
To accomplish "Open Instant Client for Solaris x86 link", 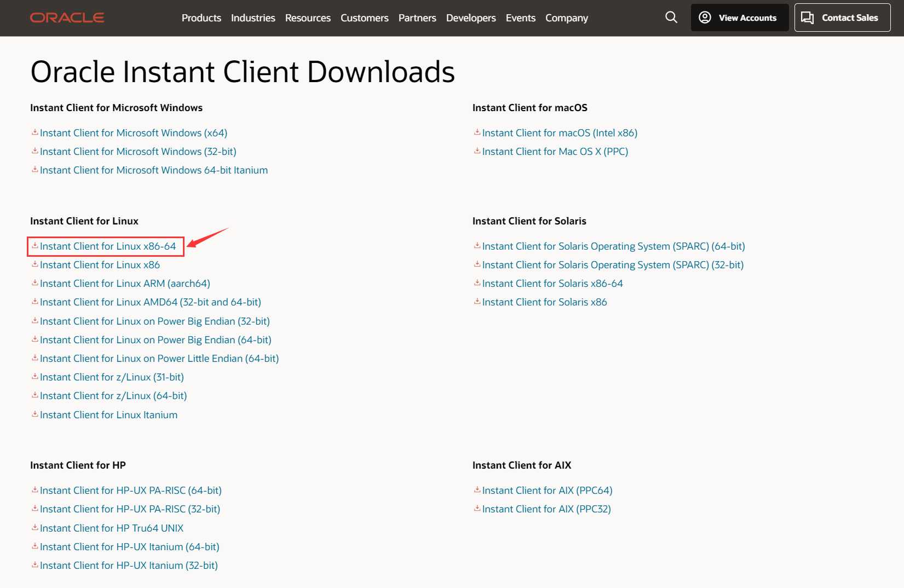I will tap(545, 302).
